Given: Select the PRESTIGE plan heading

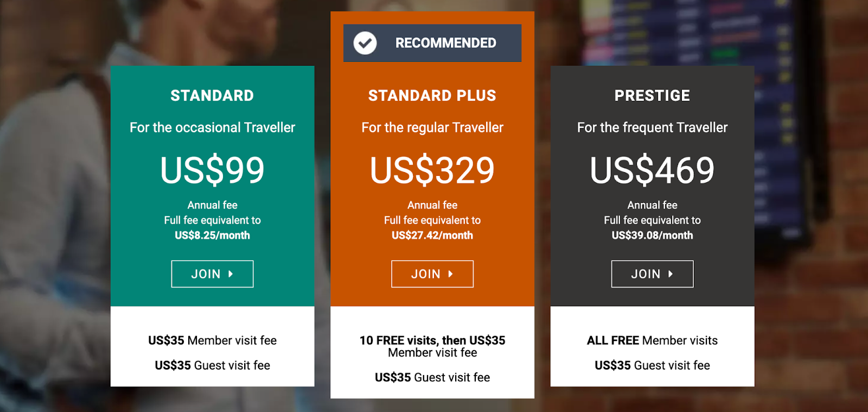Looking at the screenshot, I should [x=652, y=96].
